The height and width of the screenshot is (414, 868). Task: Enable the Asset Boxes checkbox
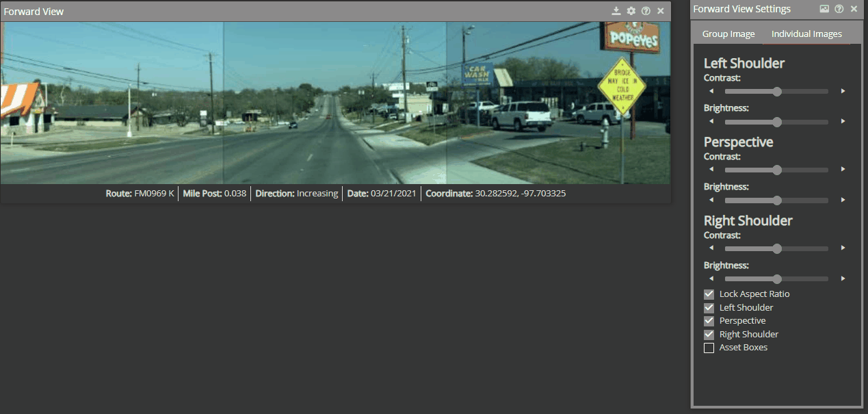tap(709, 348)
